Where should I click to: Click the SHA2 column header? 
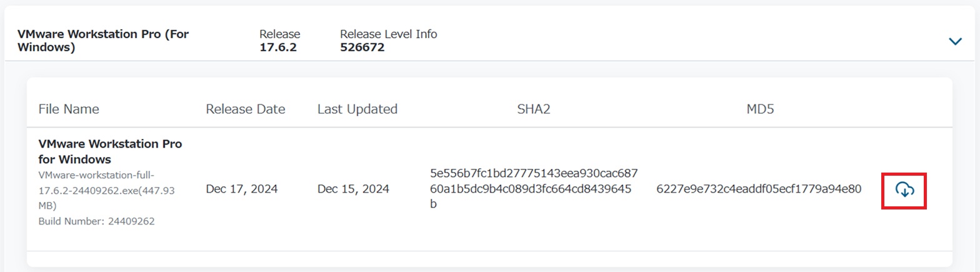[x=534, y=109]
